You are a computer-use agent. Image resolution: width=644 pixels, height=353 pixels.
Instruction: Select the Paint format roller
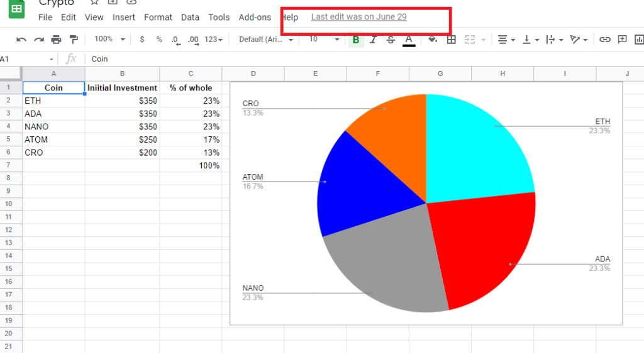coord(74,40)
